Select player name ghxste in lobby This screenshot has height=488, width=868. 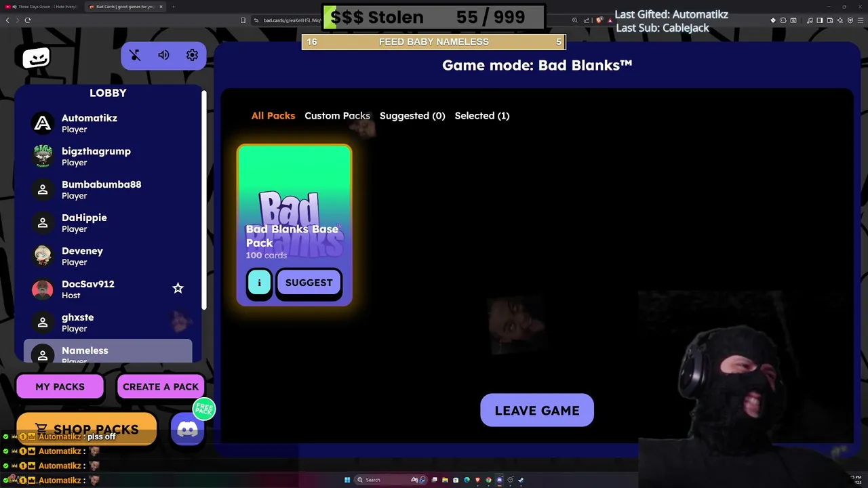coord(78,317)
